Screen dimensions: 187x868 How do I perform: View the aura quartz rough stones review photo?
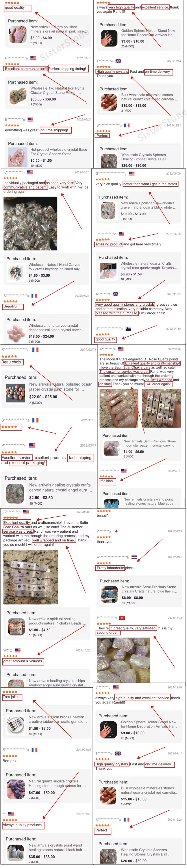[x=119, y=660]
